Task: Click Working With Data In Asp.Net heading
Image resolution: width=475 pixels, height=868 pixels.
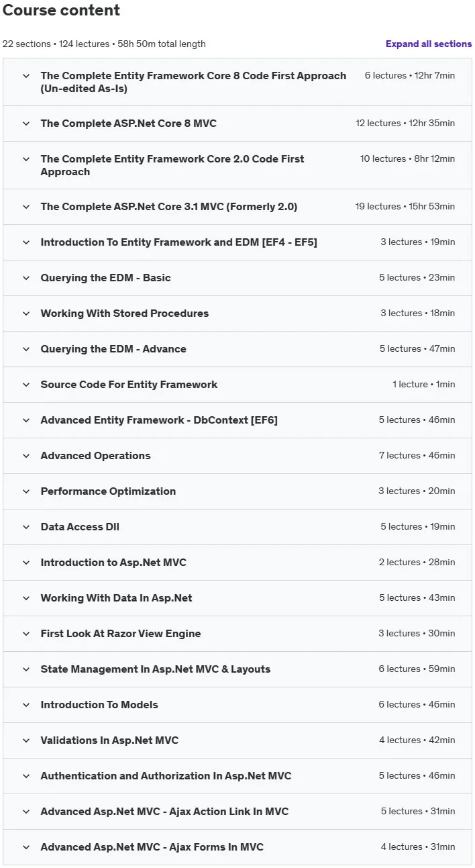Action: (116, 598)
